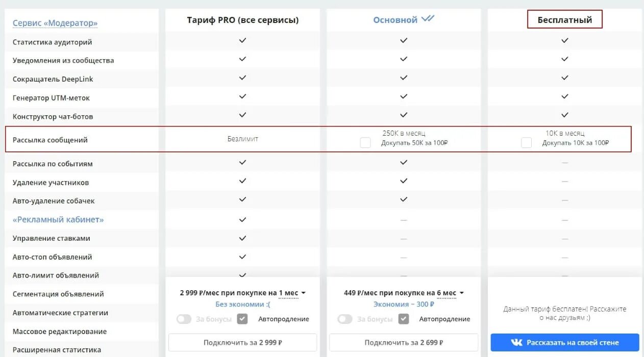Check the Докупать 10K за 100₽ box
The width and height of the screenshot is (644, 357).
[526, 143]
